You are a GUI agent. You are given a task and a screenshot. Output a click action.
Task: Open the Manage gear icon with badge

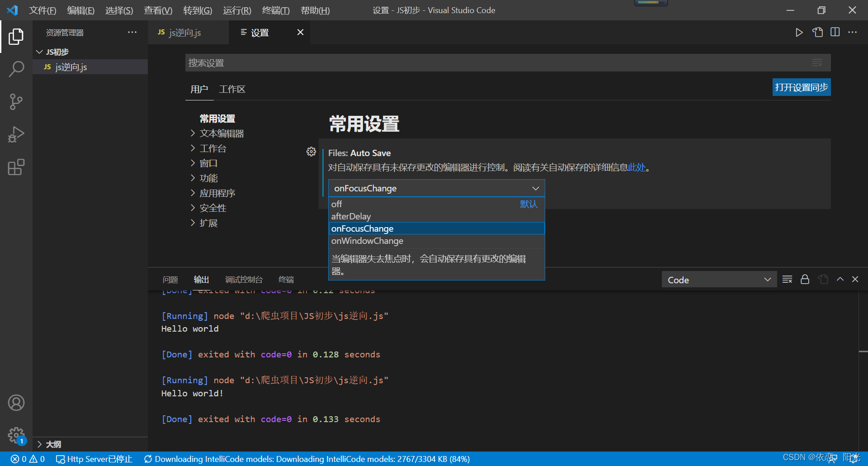tap(16, 436)
